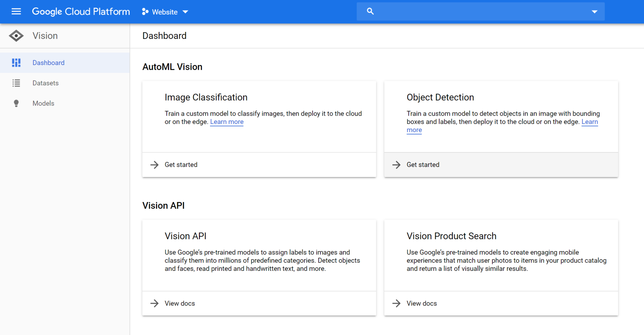Click the Get started arrow under Image Classification
644x335 pixels.
coord(154,165)
